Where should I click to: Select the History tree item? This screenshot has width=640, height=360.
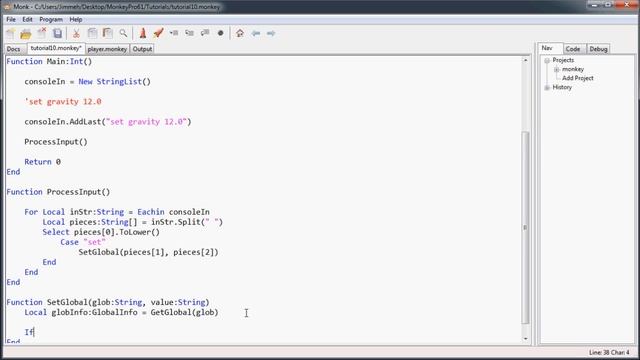(x=562, y=87)
